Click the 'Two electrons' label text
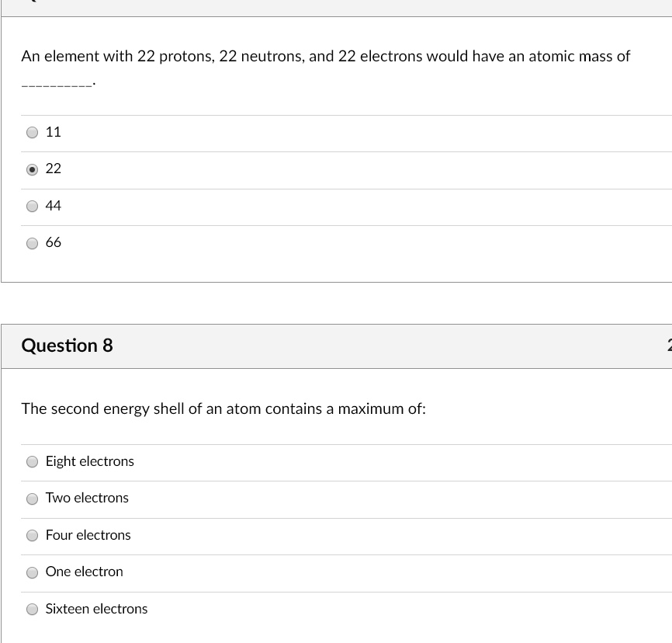This screenshot has height=643, width=672. click(x=87, y=498)
